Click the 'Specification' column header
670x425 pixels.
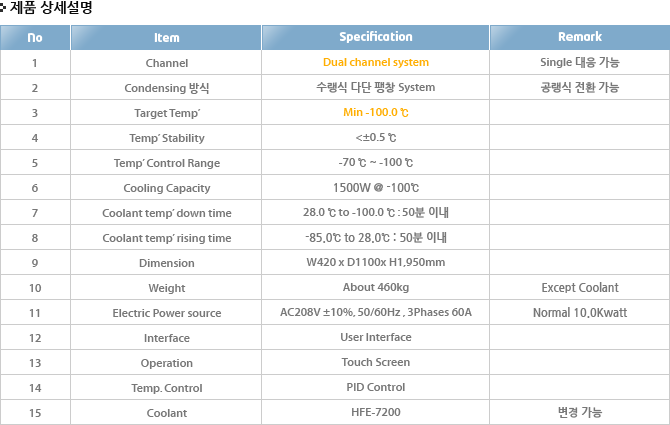(x=376, y=37)
